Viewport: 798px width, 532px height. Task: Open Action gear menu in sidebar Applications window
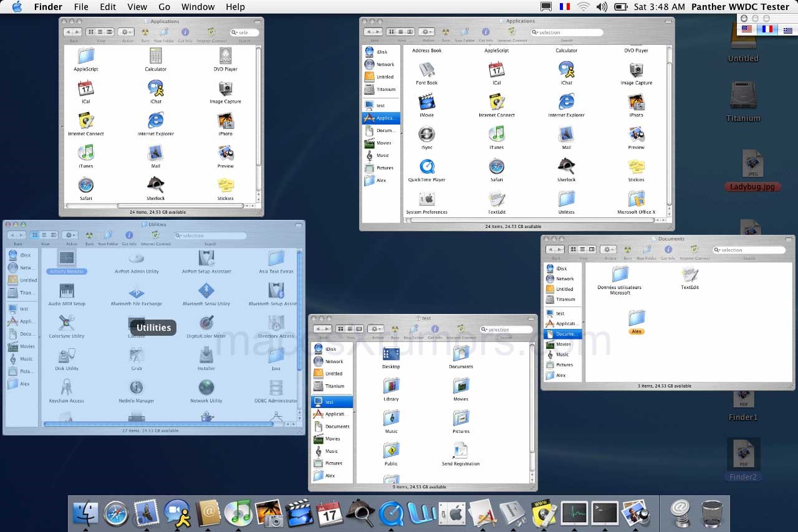click(427, 32)
